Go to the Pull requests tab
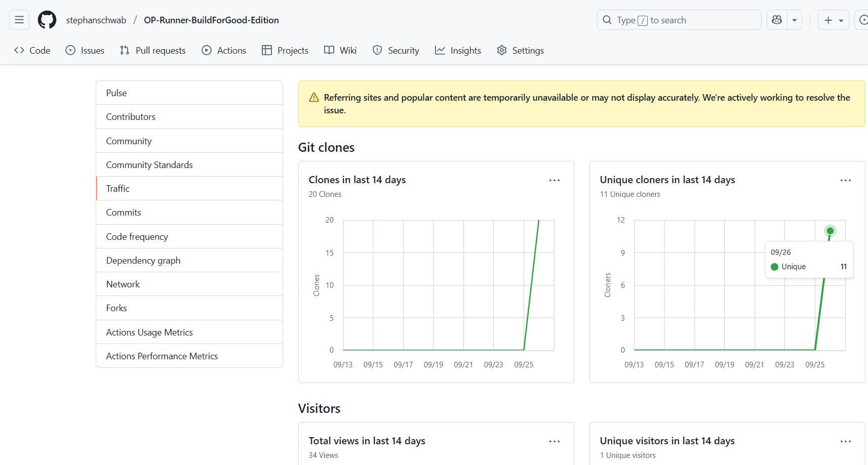The width and height of the screenshot is (868, 465). click(x=153, y=51)
